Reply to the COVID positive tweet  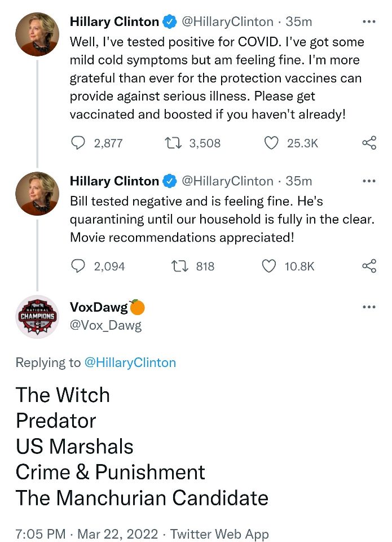pyautogui.click(x=78, y=143)
